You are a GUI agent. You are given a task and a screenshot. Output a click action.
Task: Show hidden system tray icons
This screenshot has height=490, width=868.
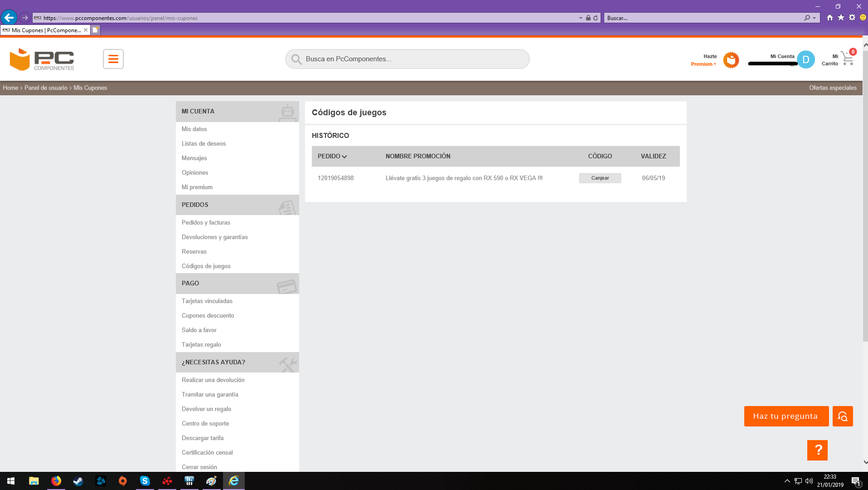pyautogui.click(x=787, y=481)
